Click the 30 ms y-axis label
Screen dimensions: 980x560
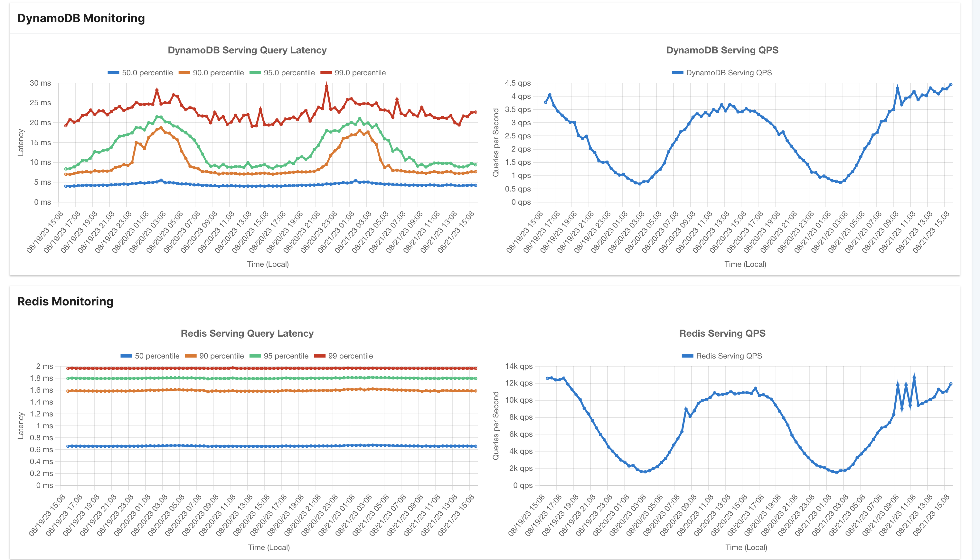pos(40,83)
